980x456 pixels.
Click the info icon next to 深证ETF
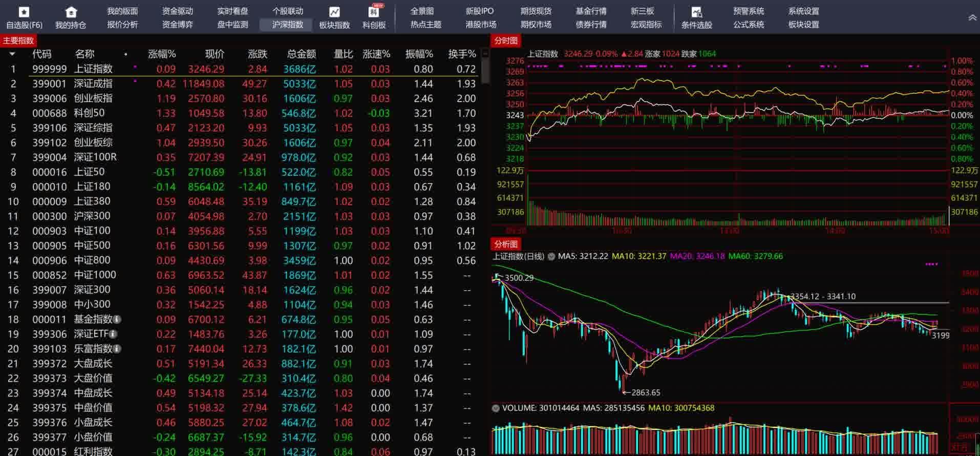coord(113,334)
